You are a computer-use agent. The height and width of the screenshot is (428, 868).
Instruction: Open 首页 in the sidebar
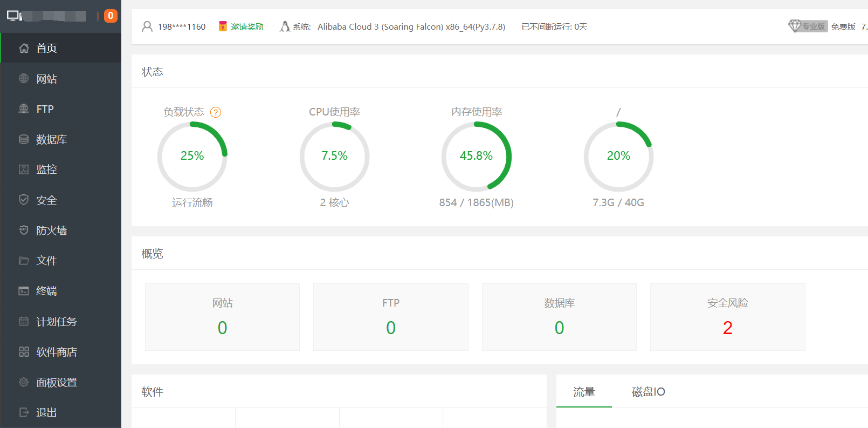tap(60, 48)
